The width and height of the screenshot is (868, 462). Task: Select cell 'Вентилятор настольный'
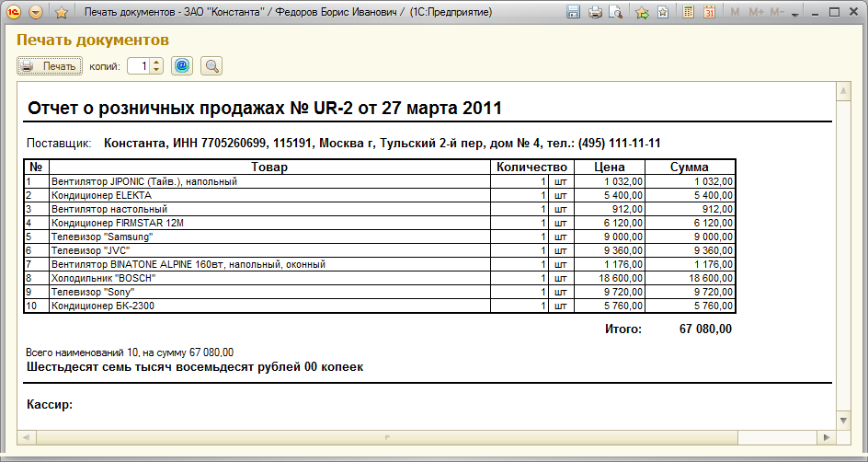[269, 209]
